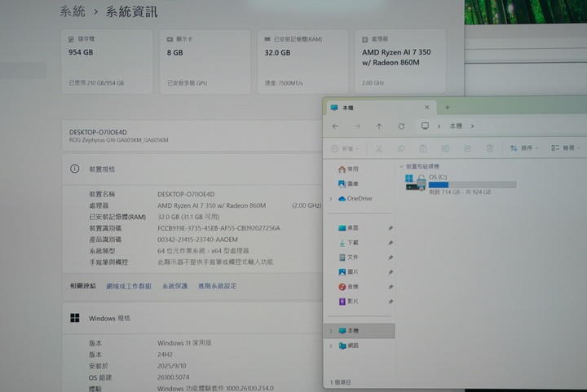The height and width of the screenshot is (392, 587).
Task: Click the OS (C:) disk usage bar
Action: click(x=472, y=184)
